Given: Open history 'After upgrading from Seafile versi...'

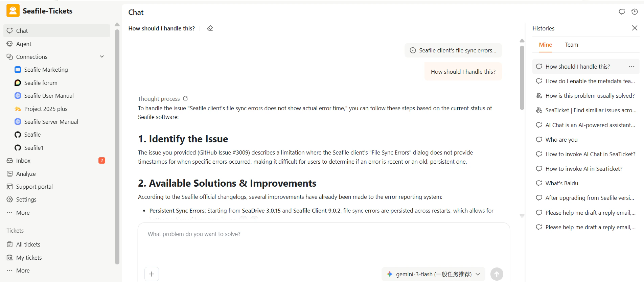Looking at the screenshot, I should tap(586, 198).
